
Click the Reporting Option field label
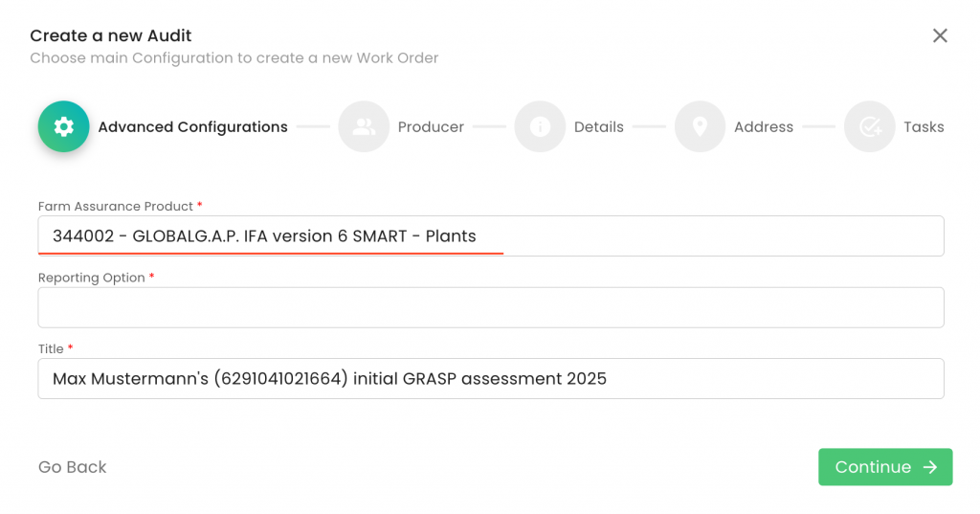[x=92, y=278]
